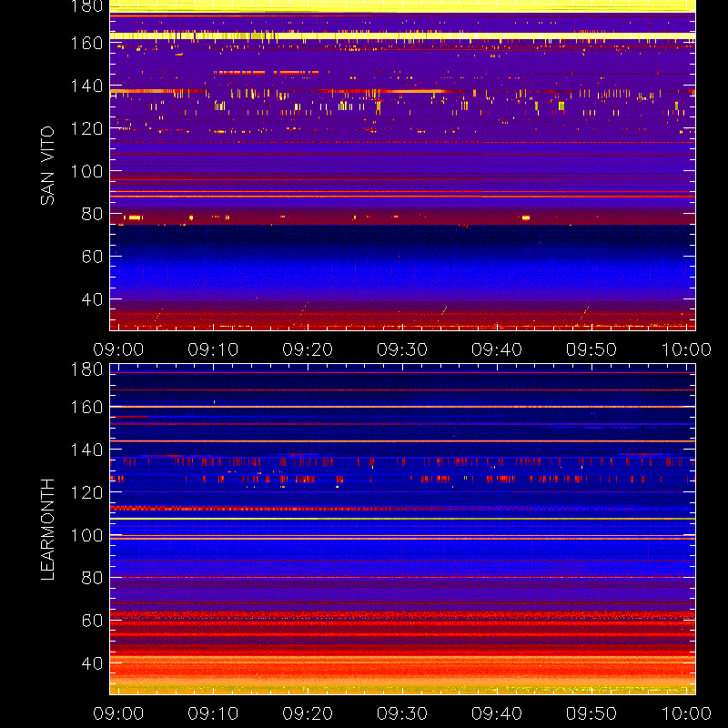Select 09:20 time label under San Vito plot
Viewport: 728px width, 728px height.
click(x=308, y=349)
